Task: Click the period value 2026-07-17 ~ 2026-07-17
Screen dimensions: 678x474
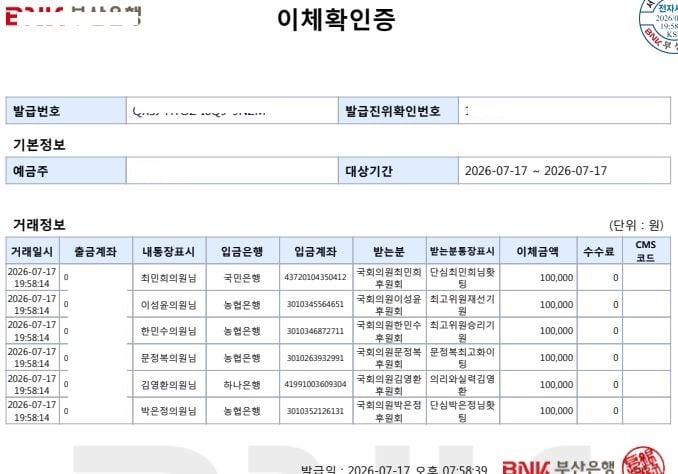Action: click(536, 171)
